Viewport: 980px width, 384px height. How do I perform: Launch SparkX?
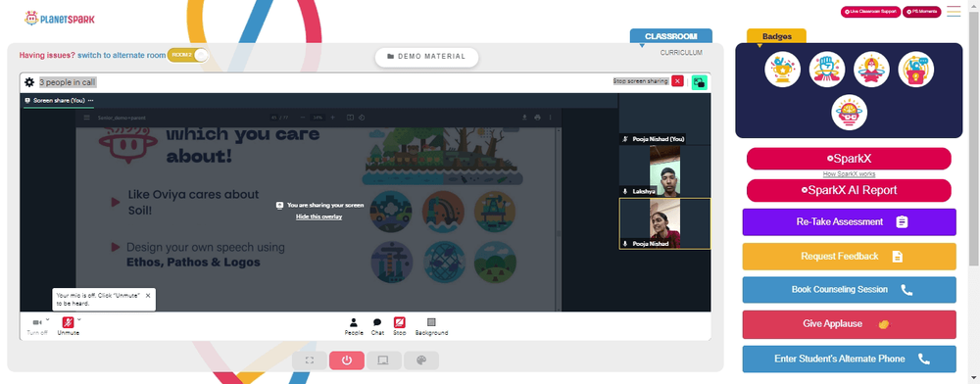click(849, 159)
